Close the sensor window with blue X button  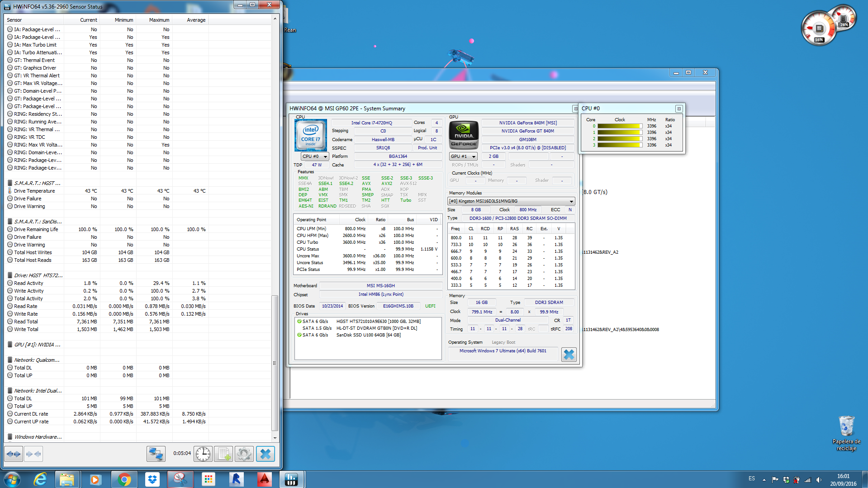266,454
